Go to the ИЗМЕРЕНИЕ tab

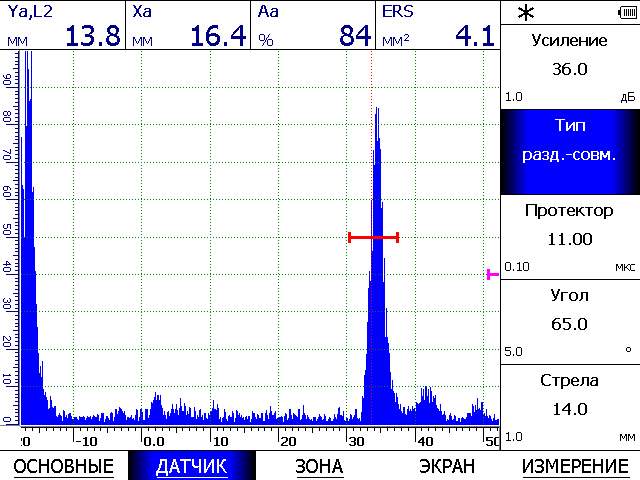tap(574, 466)
